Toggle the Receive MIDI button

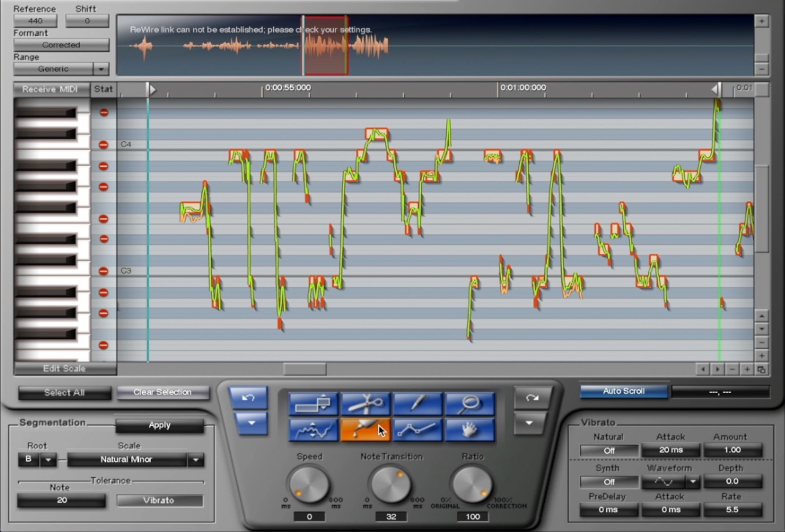(51, 89)
